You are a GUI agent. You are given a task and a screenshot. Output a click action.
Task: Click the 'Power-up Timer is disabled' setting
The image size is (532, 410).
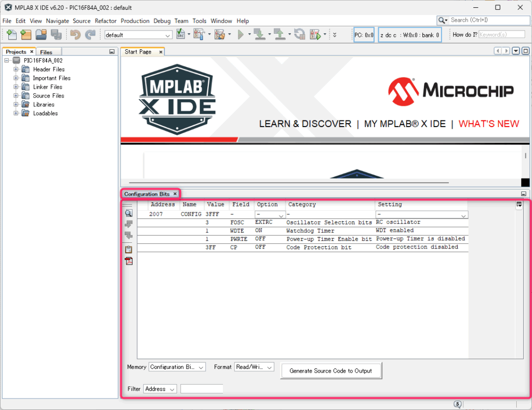[x=420, y=239]
